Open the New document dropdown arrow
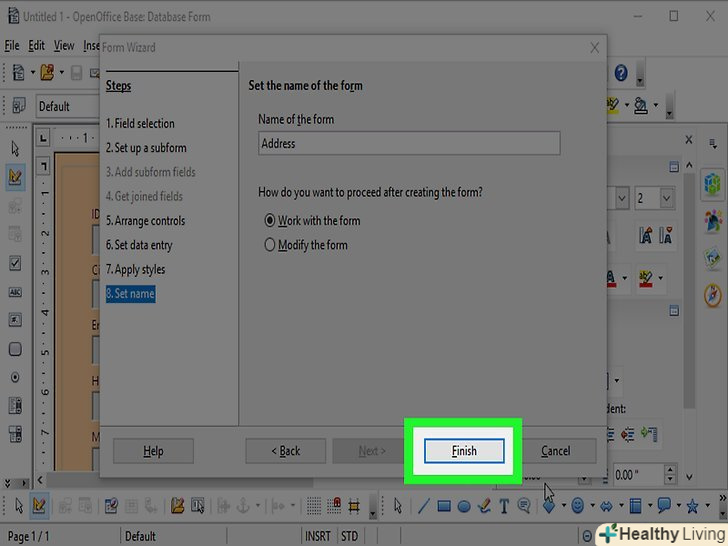Viewport: 728px width, 546px height. pyautogui.click(x=32, y=72)
